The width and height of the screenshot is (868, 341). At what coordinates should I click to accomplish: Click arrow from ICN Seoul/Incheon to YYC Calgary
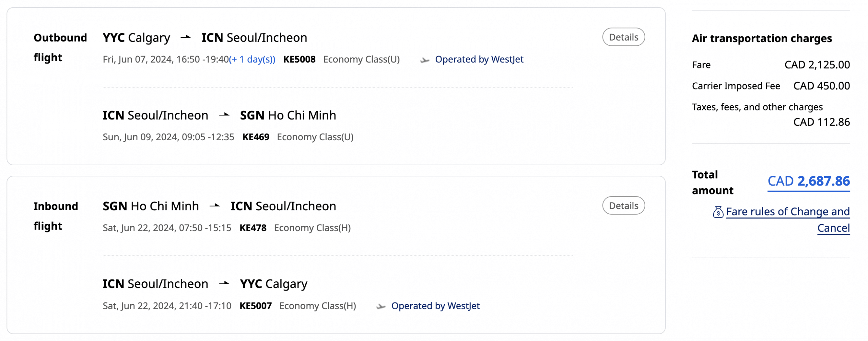224,283
